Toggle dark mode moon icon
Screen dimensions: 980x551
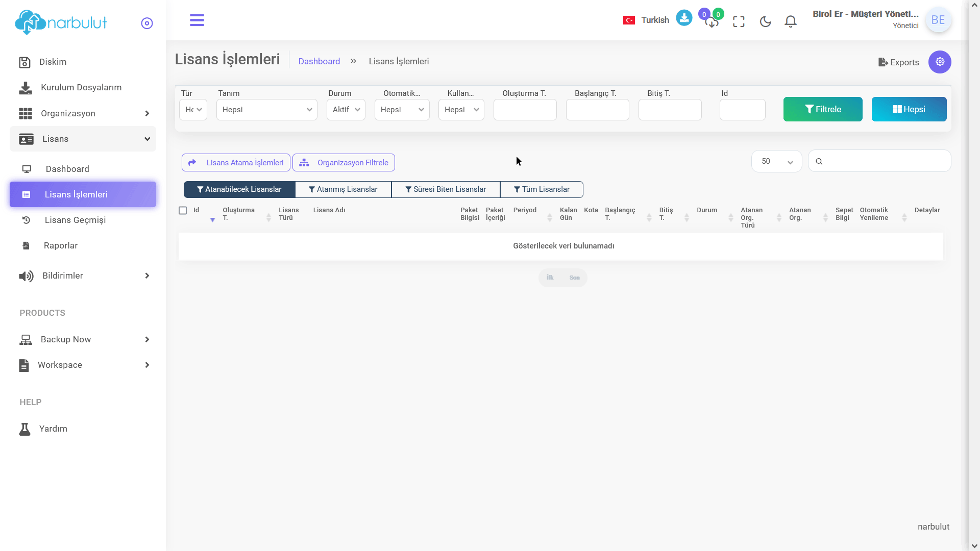(x=765, y=21)
